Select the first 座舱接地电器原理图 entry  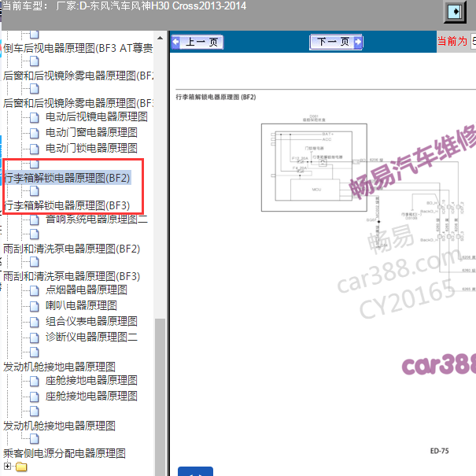tap(91, 380)
